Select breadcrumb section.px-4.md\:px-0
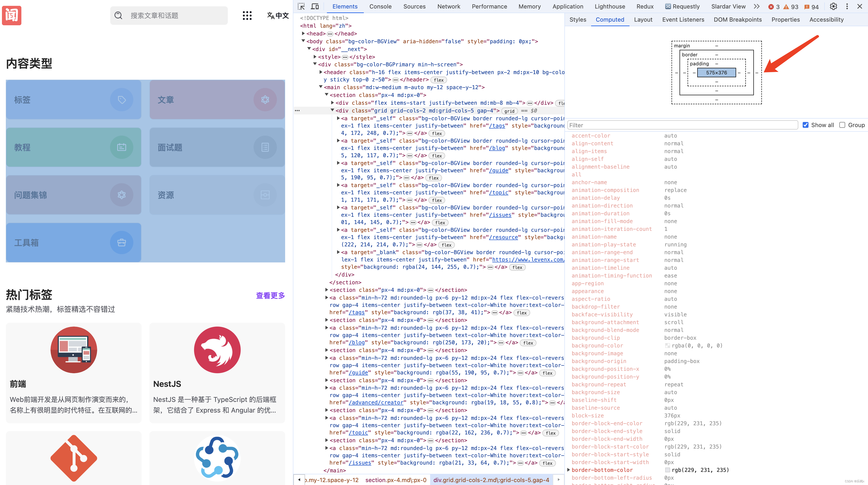868x485 pixels. [396, 480]
